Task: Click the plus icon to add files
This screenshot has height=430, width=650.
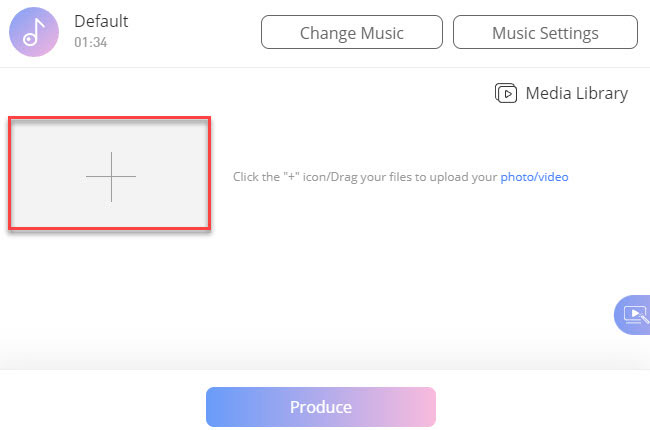Action: (110, 176)
